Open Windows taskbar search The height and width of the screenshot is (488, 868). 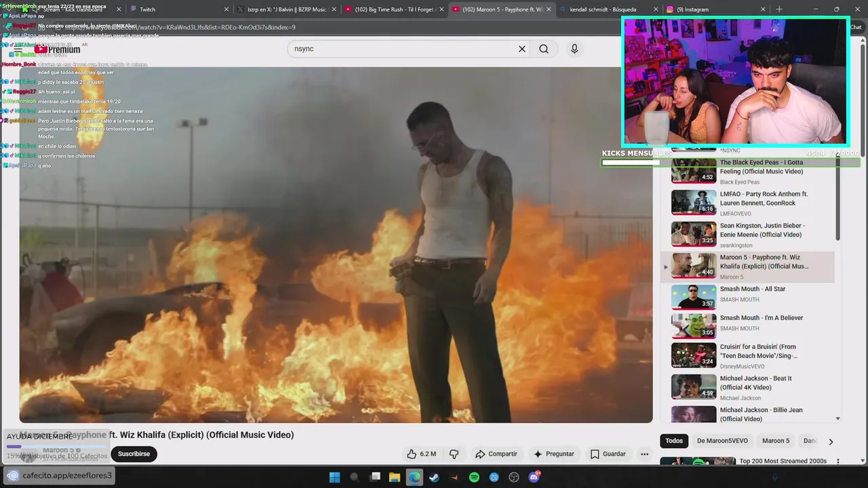tap(354, 477)
